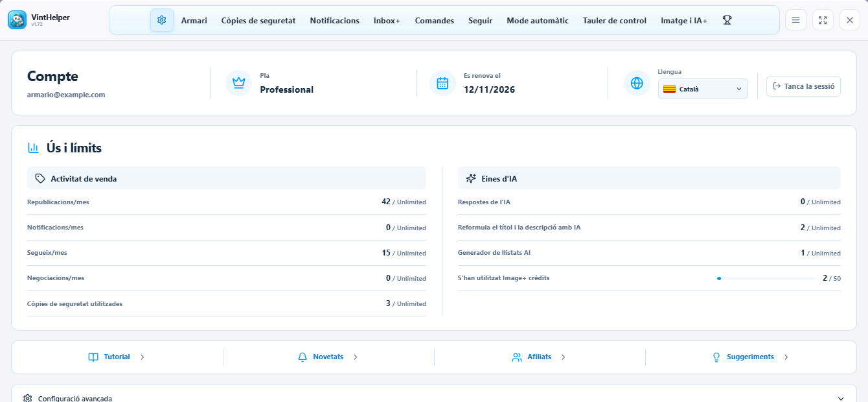Screen dimensions: 868x402
Task: Go to the Imatge i IA+ tab
Action: pos(684,21)
